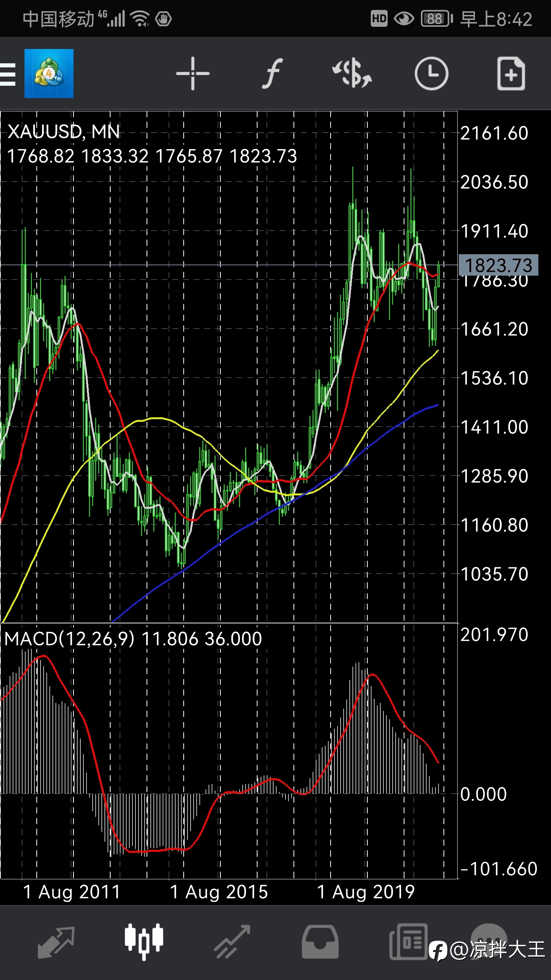Screen dimensions: 551x980
Task: Tap the 1 Aug 2011 date label
Action: (72, 892)
